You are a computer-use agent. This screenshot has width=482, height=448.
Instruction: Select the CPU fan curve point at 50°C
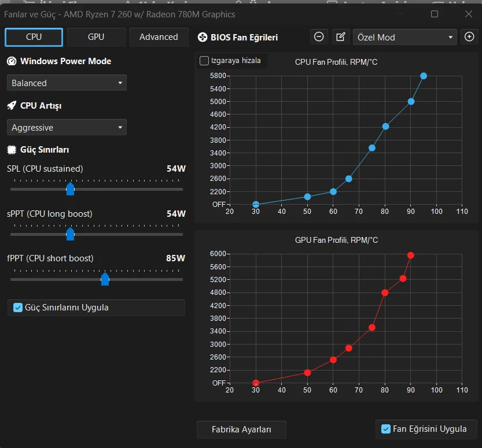point(307,197)
